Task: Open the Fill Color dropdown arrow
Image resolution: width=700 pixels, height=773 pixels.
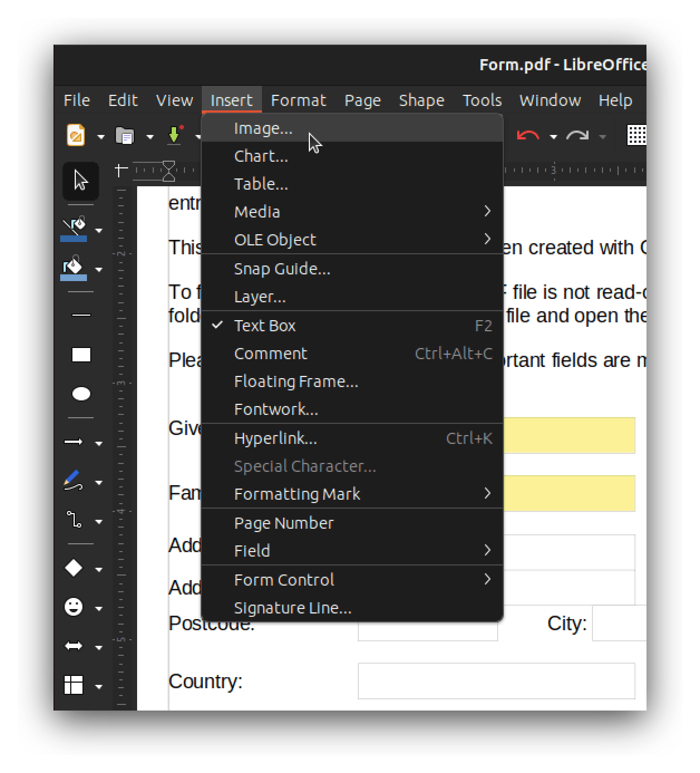Action: tap(99, 269)
